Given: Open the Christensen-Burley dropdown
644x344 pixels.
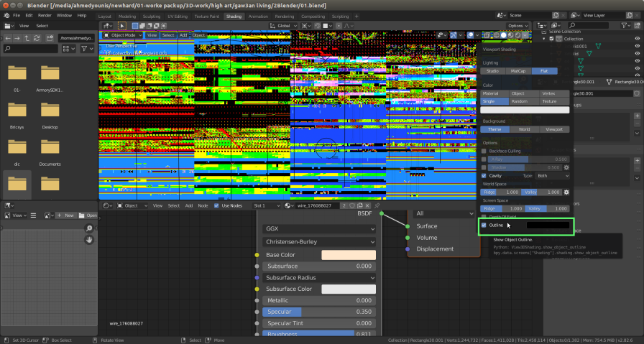Looking at the screenshot, I should click(x=319, y=242).
